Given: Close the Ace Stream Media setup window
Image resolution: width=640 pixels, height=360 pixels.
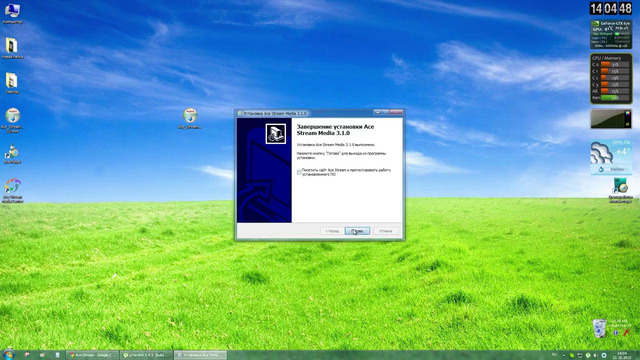Looking at the screenshot, I should pos(396,112).
